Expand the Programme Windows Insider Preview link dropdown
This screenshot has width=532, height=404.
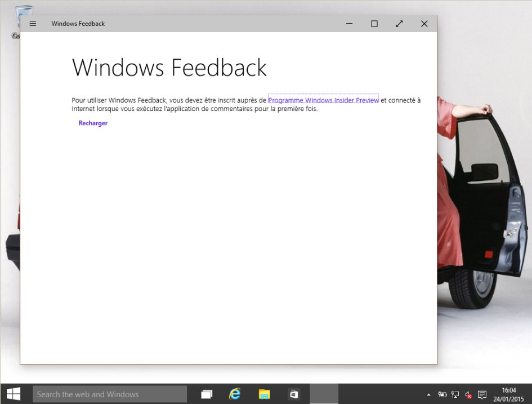(323, 100)
